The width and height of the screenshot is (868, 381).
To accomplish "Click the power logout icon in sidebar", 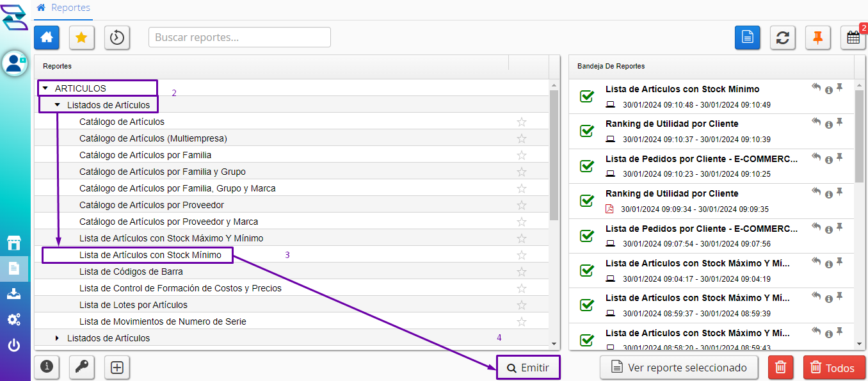I will click(x=14, y=346).
